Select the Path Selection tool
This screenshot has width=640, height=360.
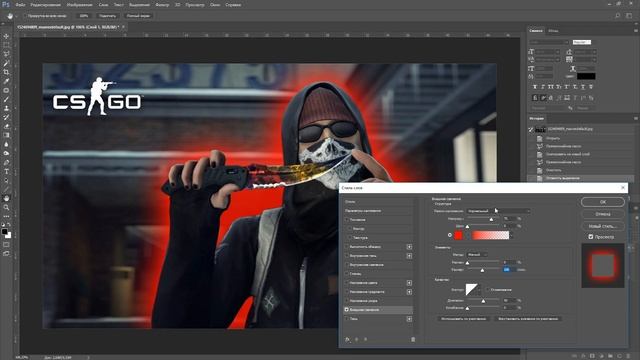[x=6, y=180]
